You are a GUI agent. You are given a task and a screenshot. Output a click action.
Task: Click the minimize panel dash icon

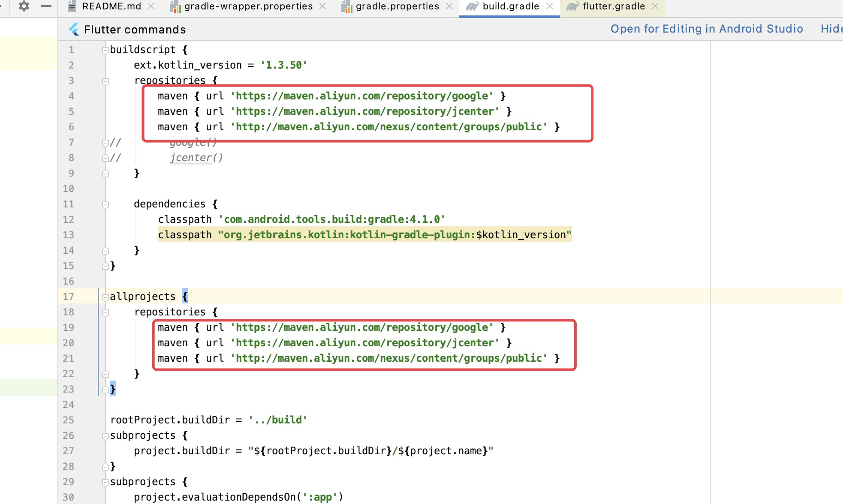(x=46, y=6)
